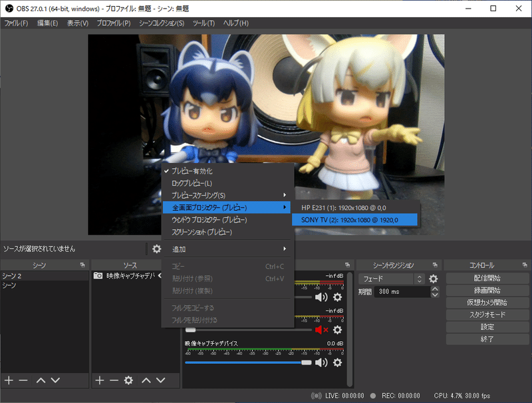Image resolution: width=532 pixels, height=403 pixels.
Task: Open properties gear beside 'ソースが選択されていません'
Action: click(x=156, y=249)
